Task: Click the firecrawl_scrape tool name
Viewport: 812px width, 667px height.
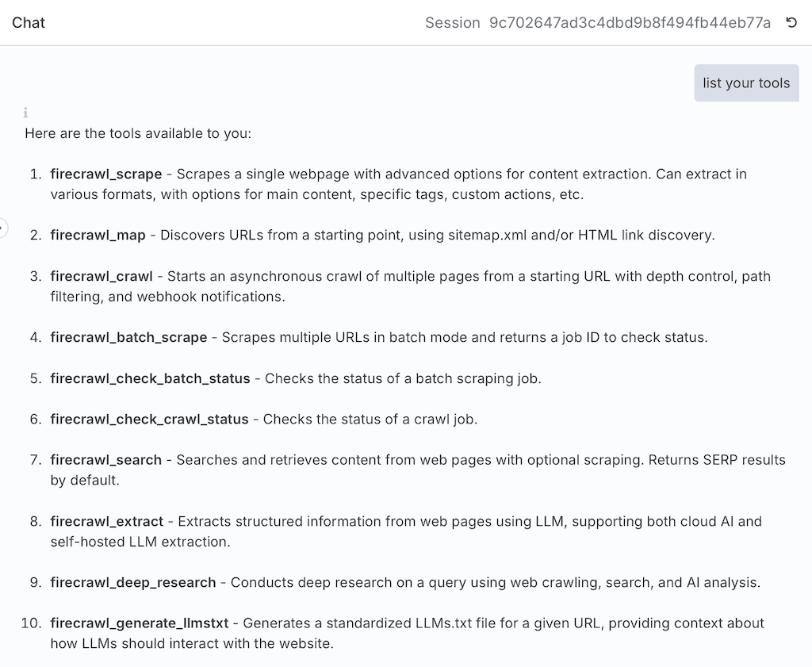Action: coord(106,174)
